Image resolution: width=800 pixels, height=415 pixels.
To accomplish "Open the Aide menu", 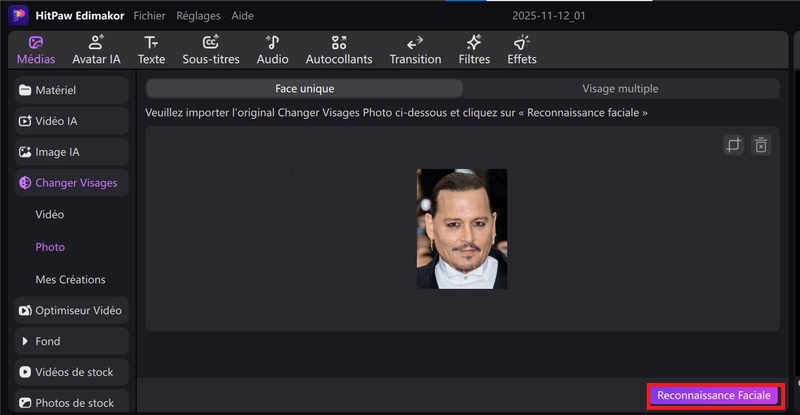I will pos(242,16).
